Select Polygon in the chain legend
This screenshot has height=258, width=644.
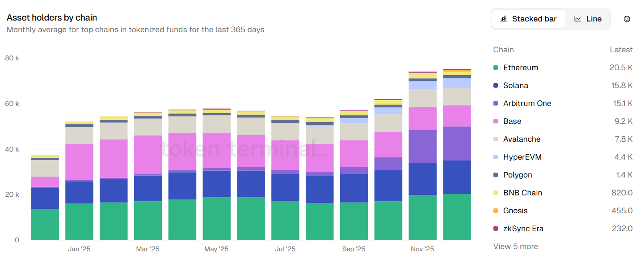point(518,175)
